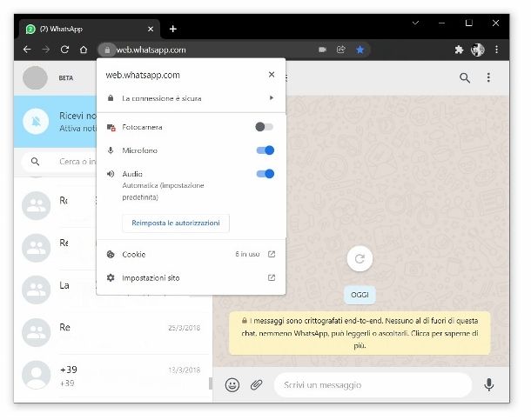Screen dimensions: 531x420
Task: Open the emoji picker
Action: 232,385
